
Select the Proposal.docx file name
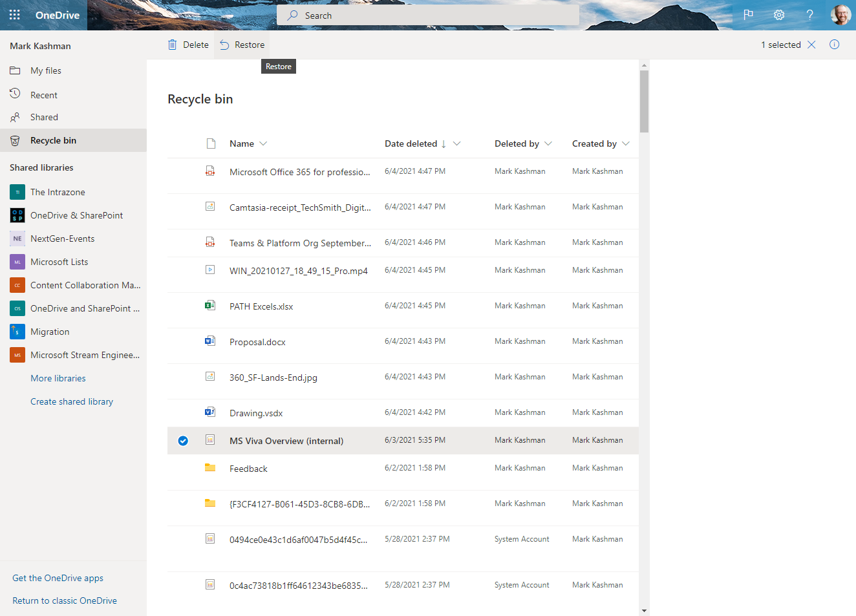point(257,342)
